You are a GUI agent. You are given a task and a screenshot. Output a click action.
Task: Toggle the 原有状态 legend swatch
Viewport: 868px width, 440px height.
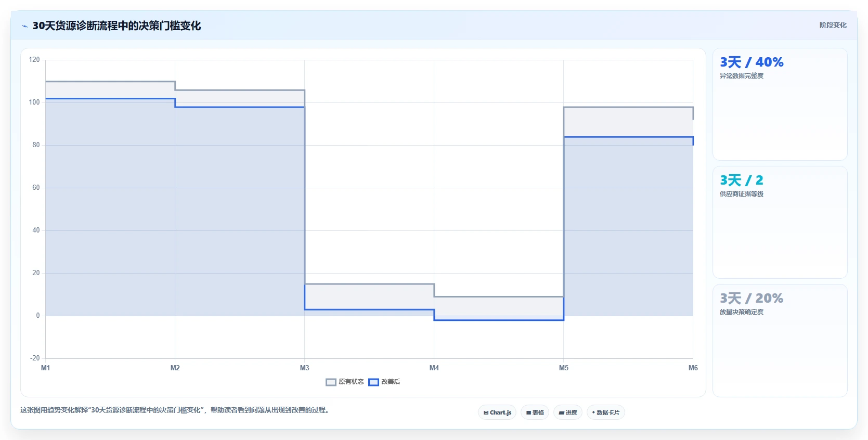pos(331,382)
